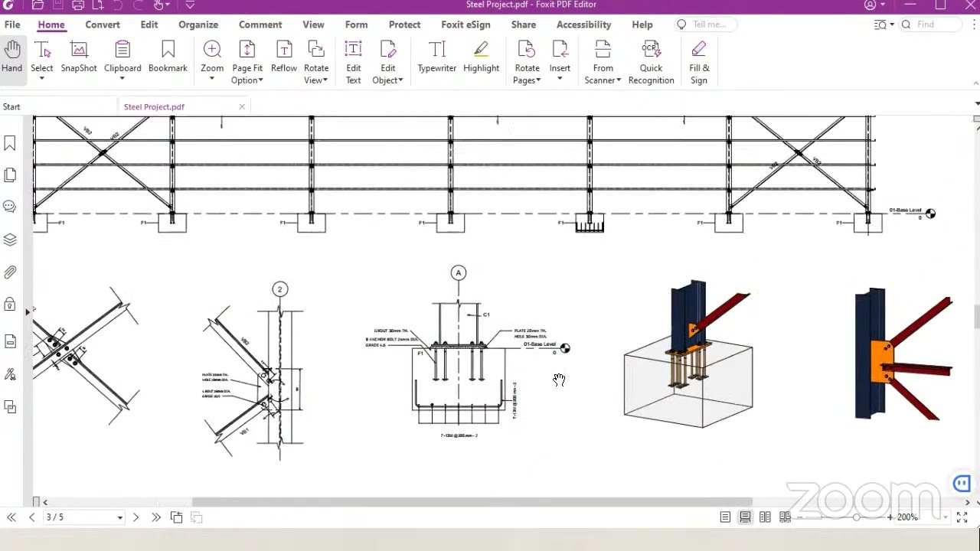Image resolution: width=980 pixels, height=551 pixels.
Task: Go to the first page
Action: click(11, 517)
